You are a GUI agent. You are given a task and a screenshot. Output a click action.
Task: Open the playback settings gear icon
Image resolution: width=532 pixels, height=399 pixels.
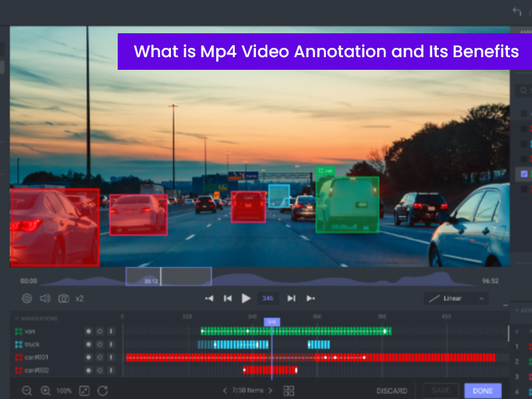click(27, 299)
